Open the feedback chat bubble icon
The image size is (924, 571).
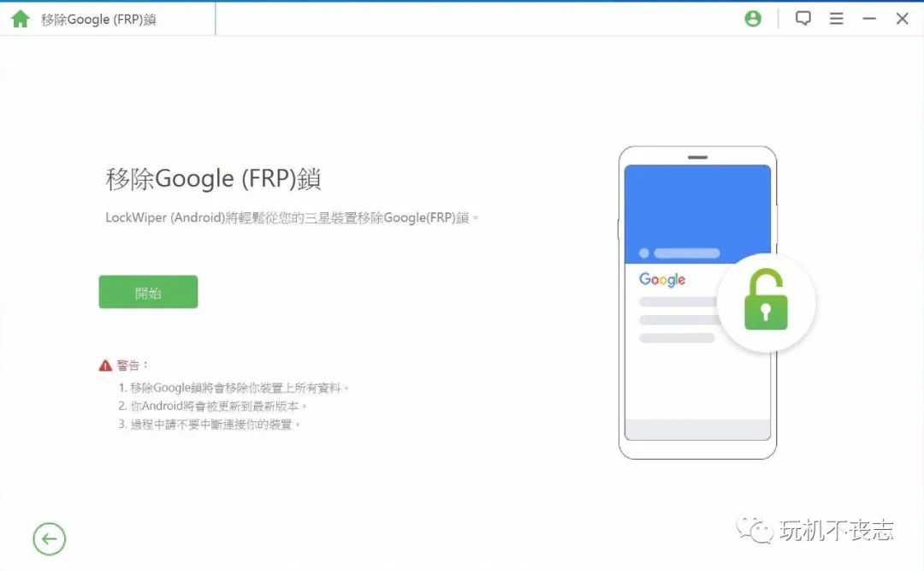click(803, 18)
